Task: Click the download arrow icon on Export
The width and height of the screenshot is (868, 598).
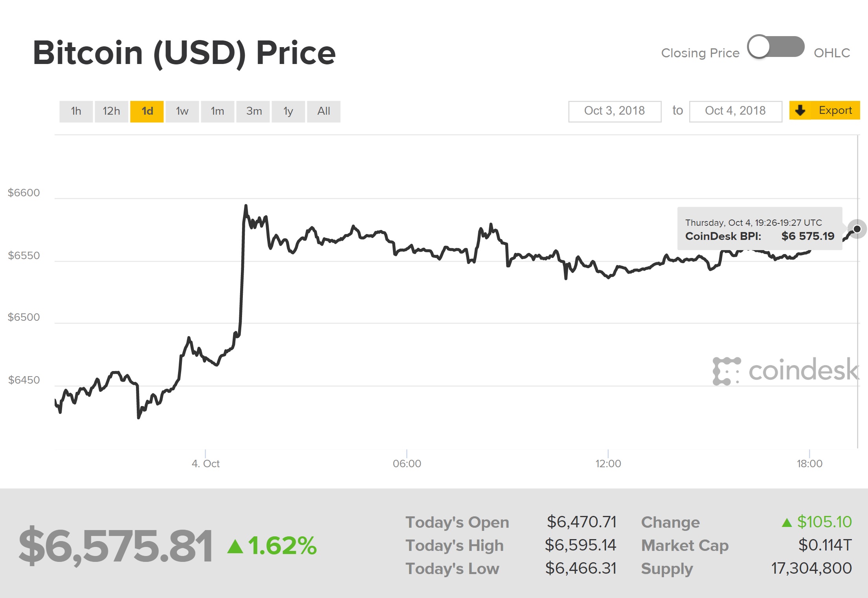Action: [800, 111]
